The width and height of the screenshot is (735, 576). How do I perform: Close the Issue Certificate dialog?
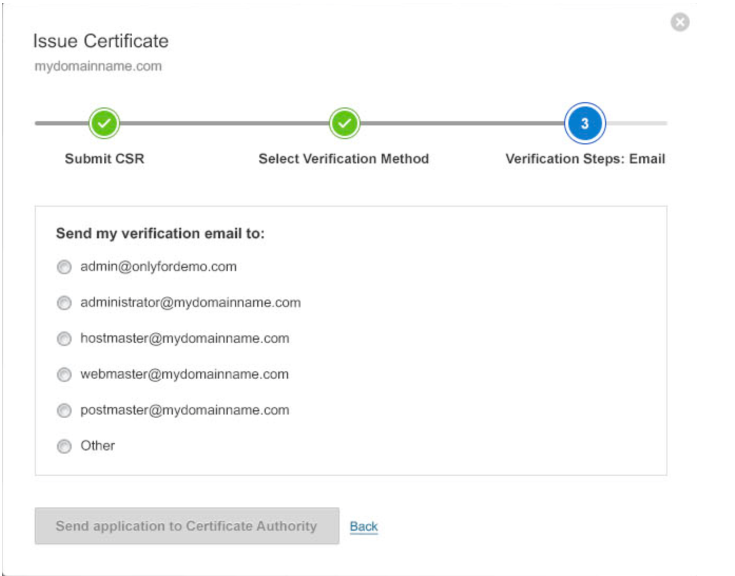680,22
